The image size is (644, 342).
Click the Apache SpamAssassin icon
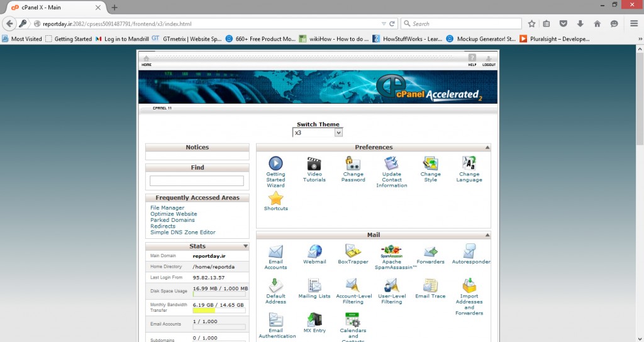click(x=391, y=251)
